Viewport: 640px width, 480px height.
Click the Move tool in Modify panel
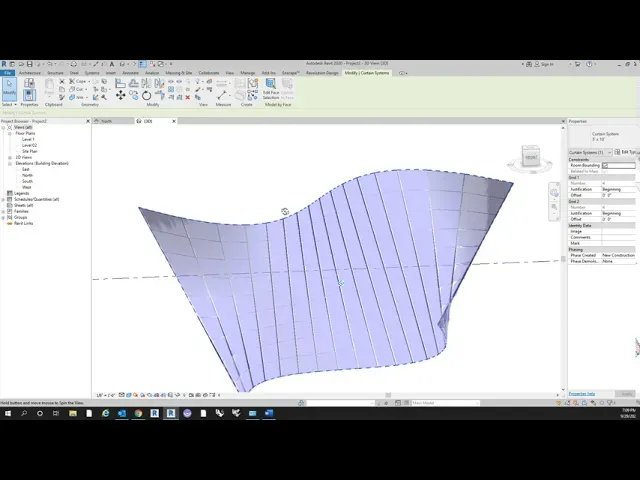[121, 95]
